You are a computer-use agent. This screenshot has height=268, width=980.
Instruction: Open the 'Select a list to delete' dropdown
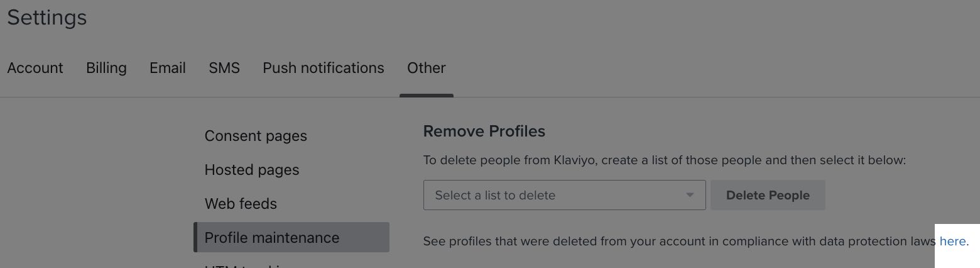tap(553, 195)
